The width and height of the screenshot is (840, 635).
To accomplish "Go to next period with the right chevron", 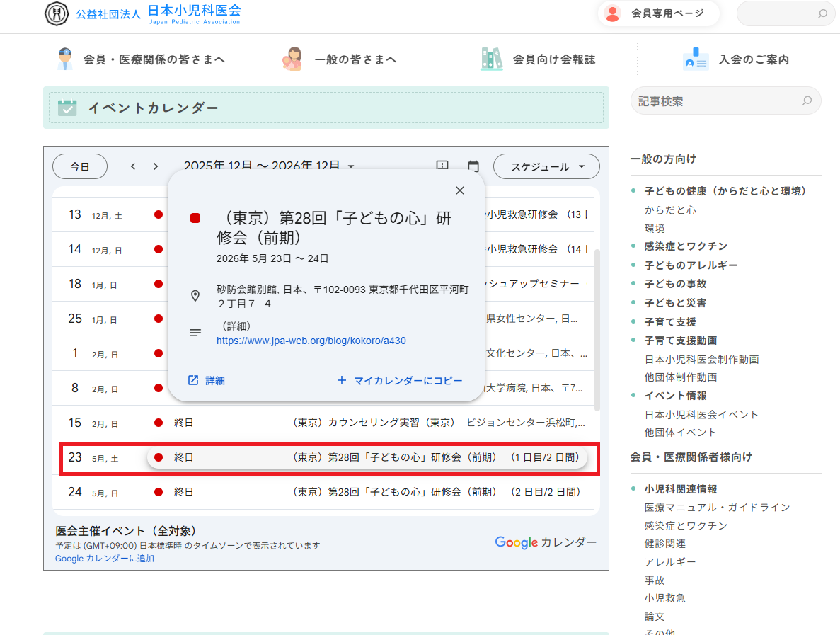I will tap(155, 166).
